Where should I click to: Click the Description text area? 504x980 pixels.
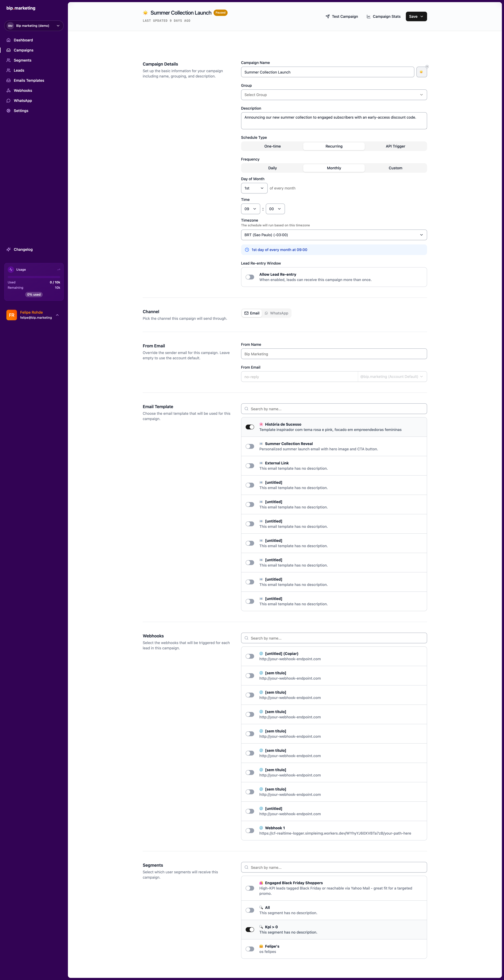coord(334,121)
